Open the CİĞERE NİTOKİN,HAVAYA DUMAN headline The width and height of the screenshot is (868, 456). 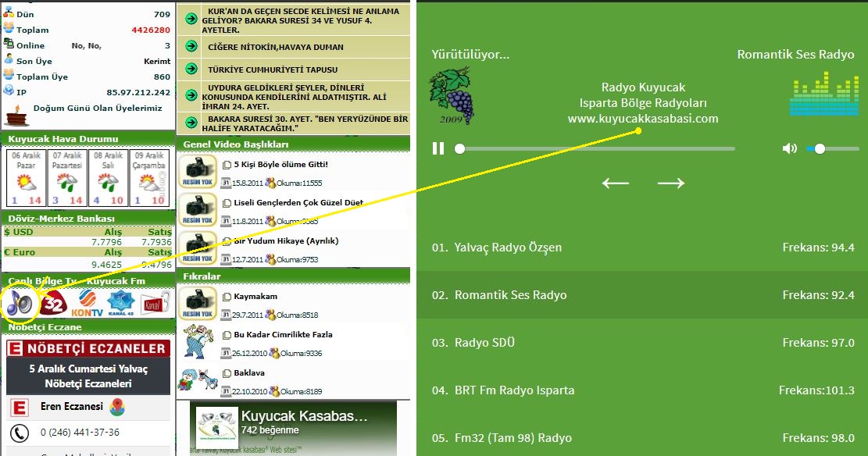(x=276, y=47)
